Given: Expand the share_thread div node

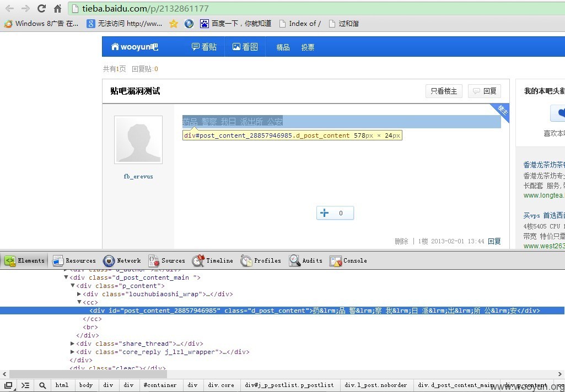Looking at the screenshot, I should (x=72, y=344).
